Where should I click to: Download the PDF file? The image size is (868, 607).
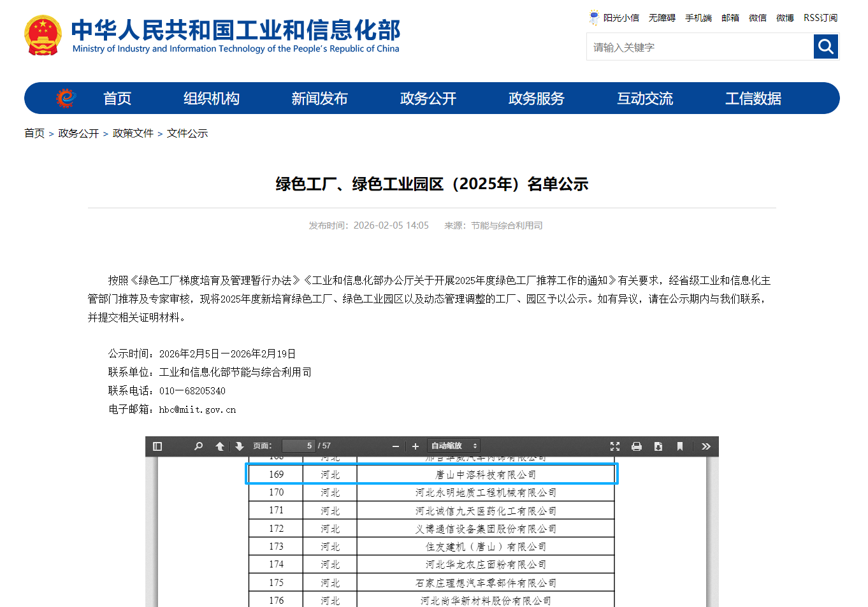(x=658, y=446)
